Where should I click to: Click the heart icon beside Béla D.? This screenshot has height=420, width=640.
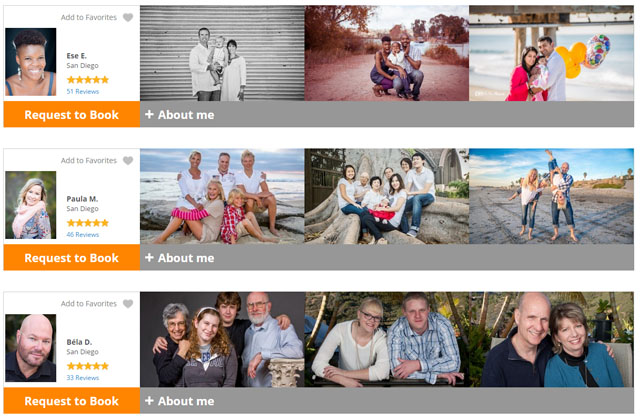(x=128, y=304)
